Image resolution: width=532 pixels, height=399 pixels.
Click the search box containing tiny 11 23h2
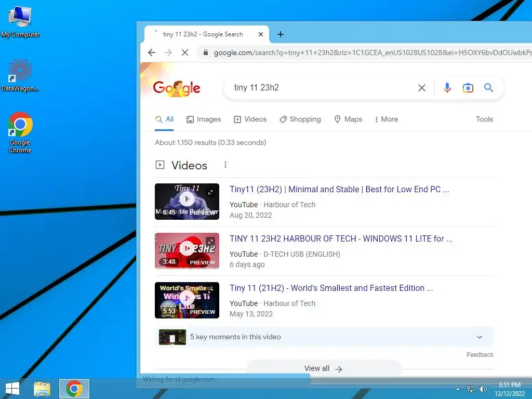pos(322,87)
